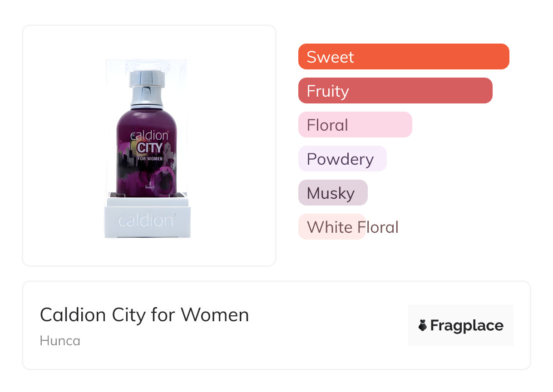Click the caldion name on bottle label
The height and width of the screenshot is (392, 553).
click(149, 136)
